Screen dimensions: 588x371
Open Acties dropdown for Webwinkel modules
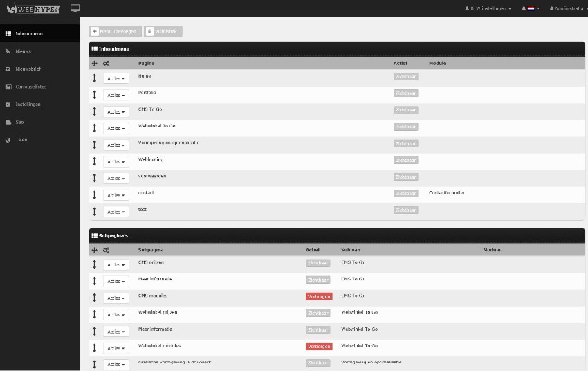point(116,348)
